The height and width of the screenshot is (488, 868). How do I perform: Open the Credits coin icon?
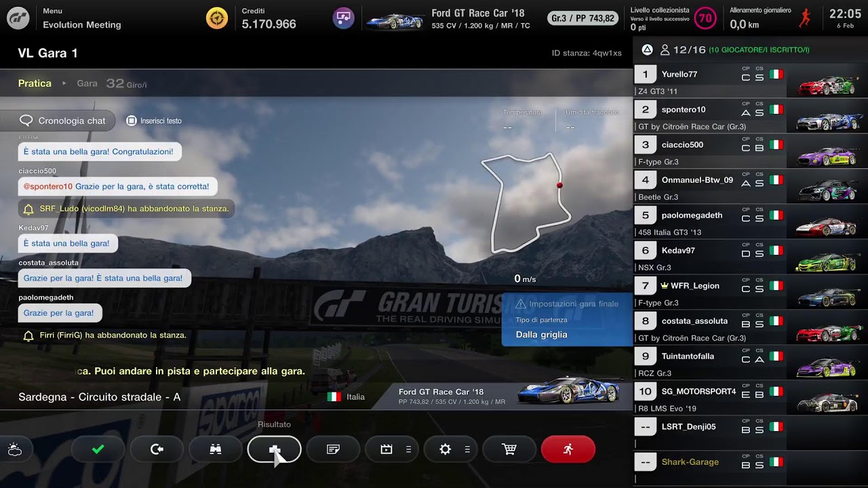(217, 18)
